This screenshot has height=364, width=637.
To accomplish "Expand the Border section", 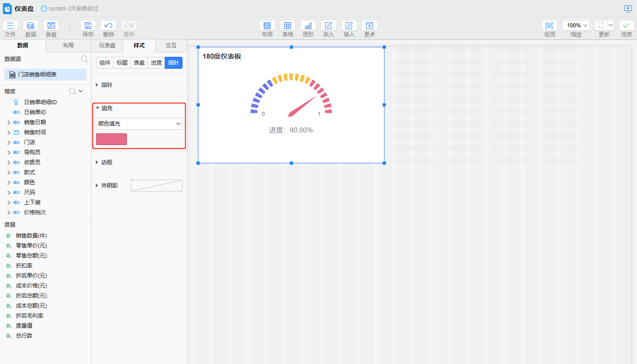I will 106,162.
